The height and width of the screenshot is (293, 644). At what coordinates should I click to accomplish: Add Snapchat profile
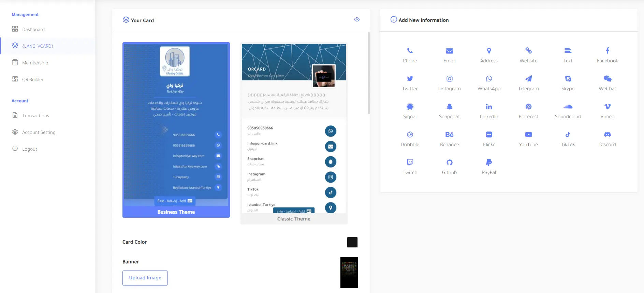449,111
